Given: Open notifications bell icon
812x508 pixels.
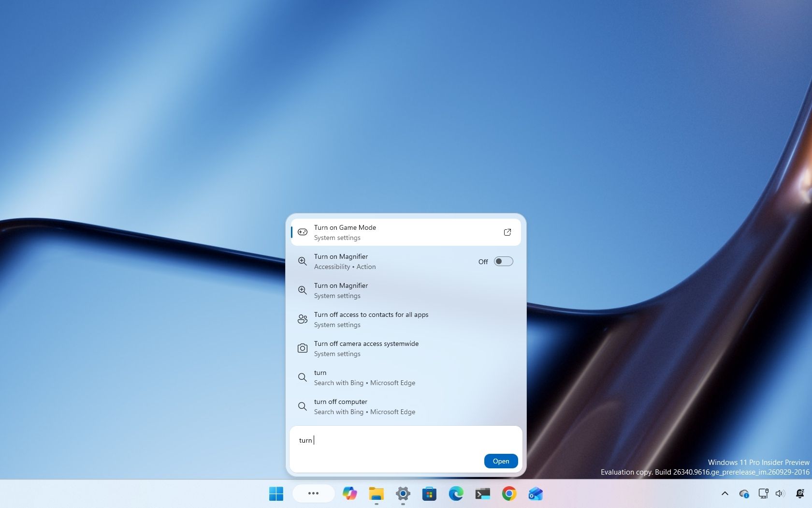Looking at the screenshot, I should 800,493.
